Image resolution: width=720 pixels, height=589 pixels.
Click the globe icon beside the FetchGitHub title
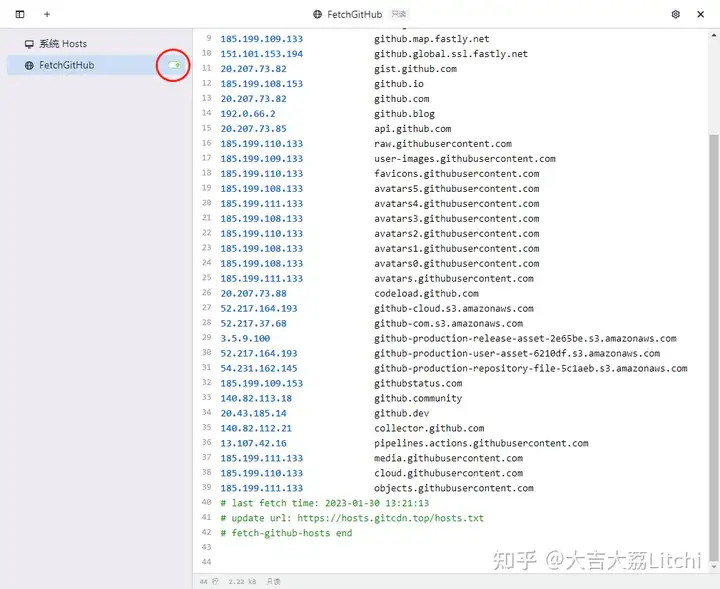(317, 14)
